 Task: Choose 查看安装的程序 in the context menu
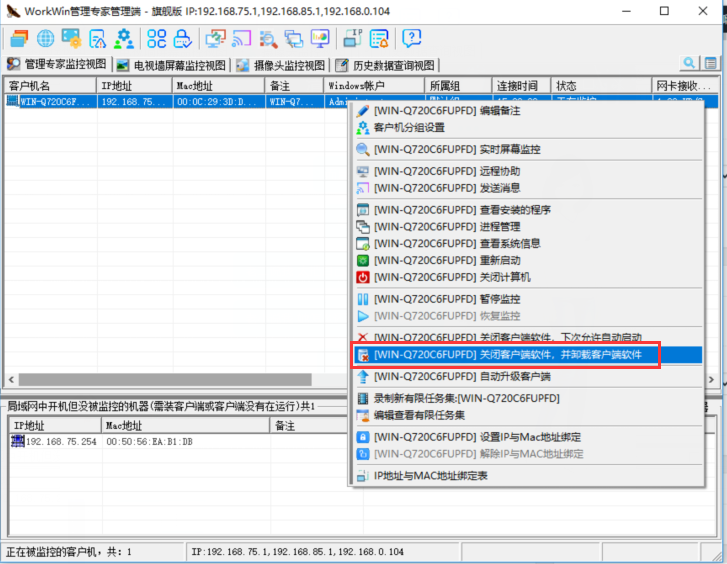tap(527, 210)
